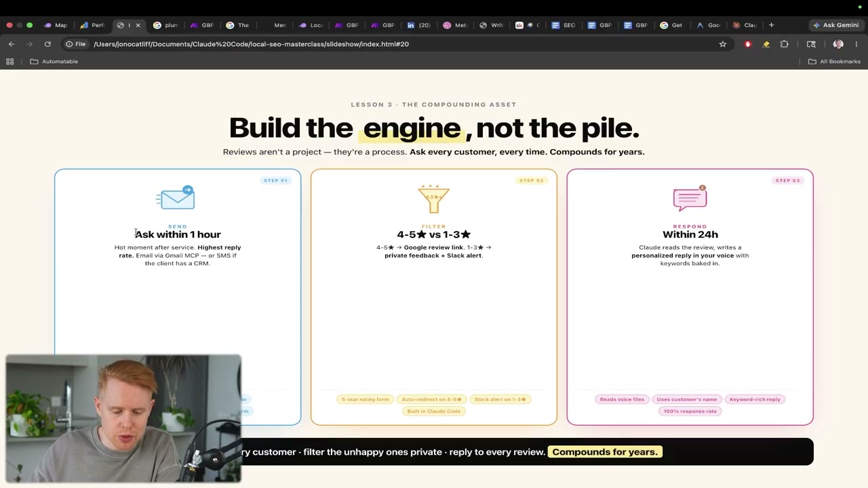Bookmark this page with the star

pyautogui.click(x=723, y=44)
